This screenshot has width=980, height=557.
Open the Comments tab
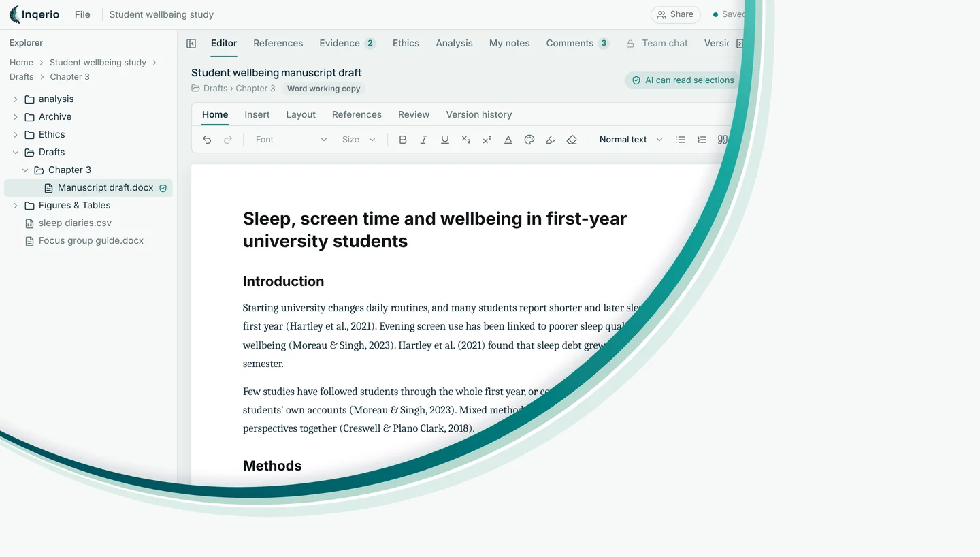coord(577,43)
